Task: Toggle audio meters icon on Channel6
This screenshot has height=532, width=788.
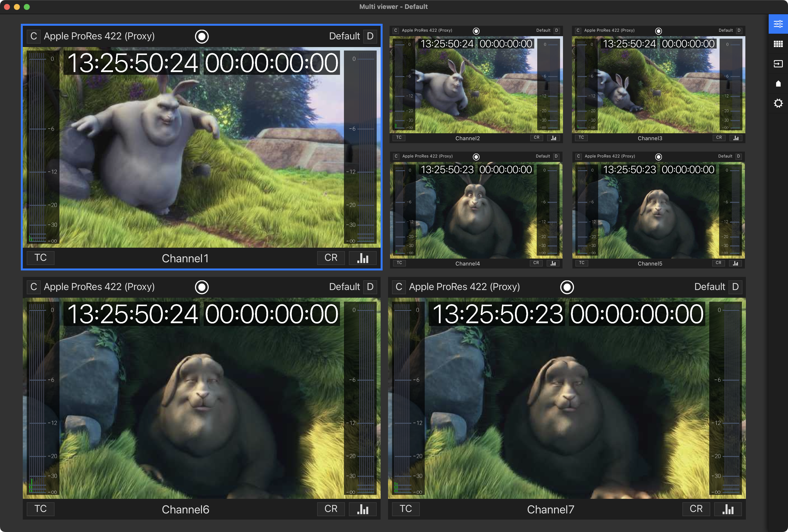Action: tap(363, 509)
